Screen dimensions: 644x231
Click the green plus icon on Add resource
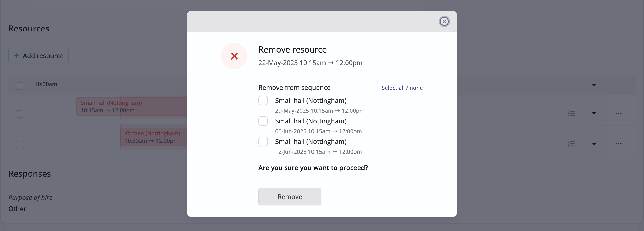pos(16,56)
